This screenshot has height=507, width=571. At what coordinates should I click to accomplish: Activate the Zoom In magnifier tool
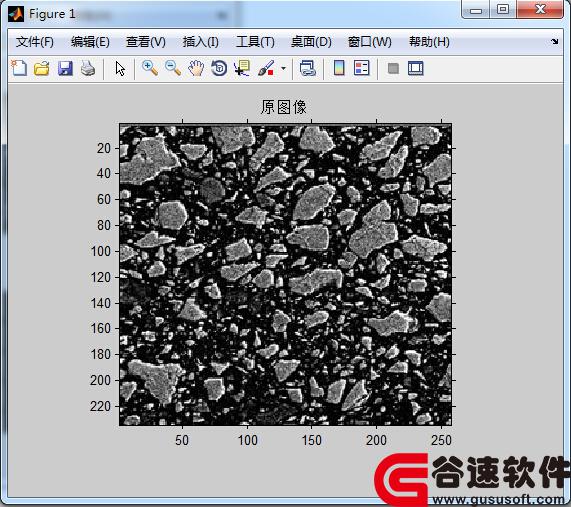pos(150,68)
